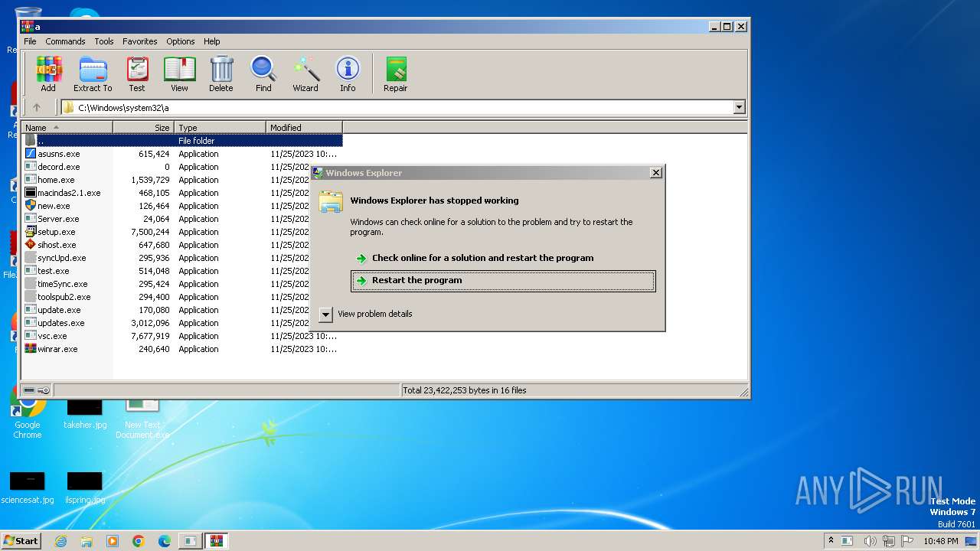Open the Find magnifier icon
Viewport: 980px width, 551px height.
tap(263, 74)
